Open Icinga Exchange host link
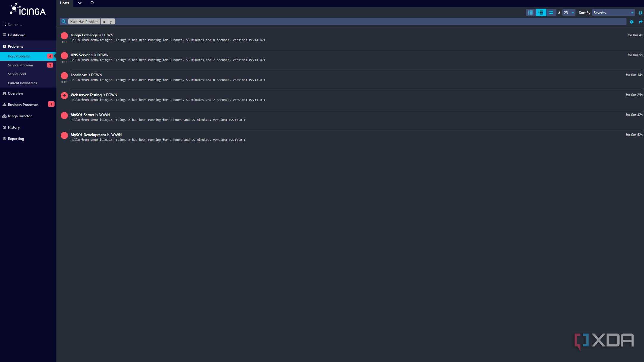Screen dimensions: 644x362 coord(84,35)
